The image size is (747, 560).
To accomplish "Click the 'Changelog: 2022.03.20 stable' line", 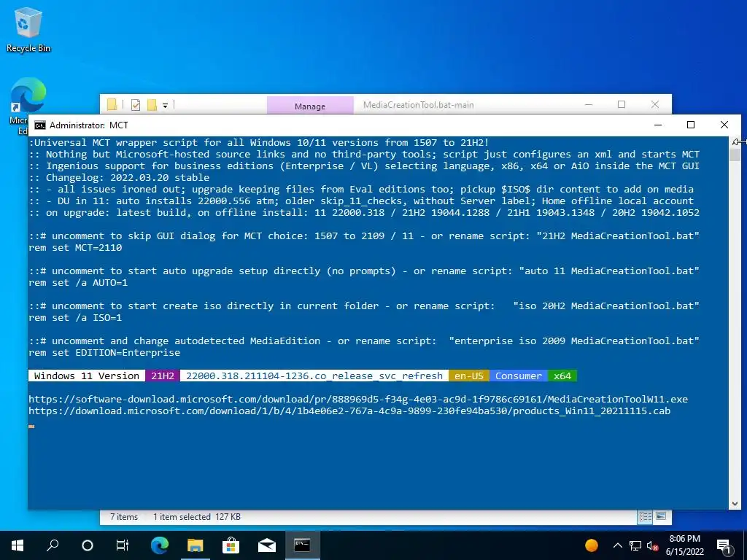I will 119,178.
